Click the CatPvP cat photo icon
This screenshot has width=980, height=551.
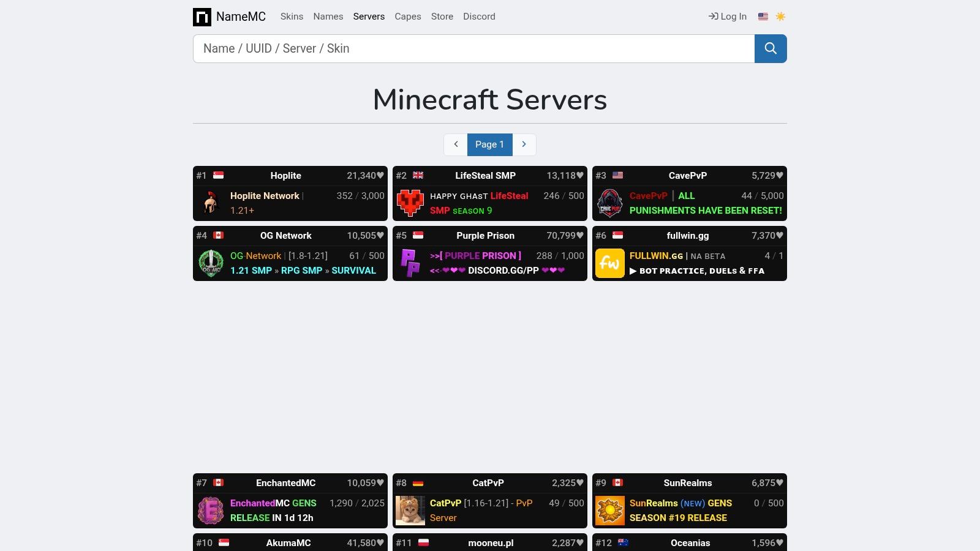pos(410,510)
